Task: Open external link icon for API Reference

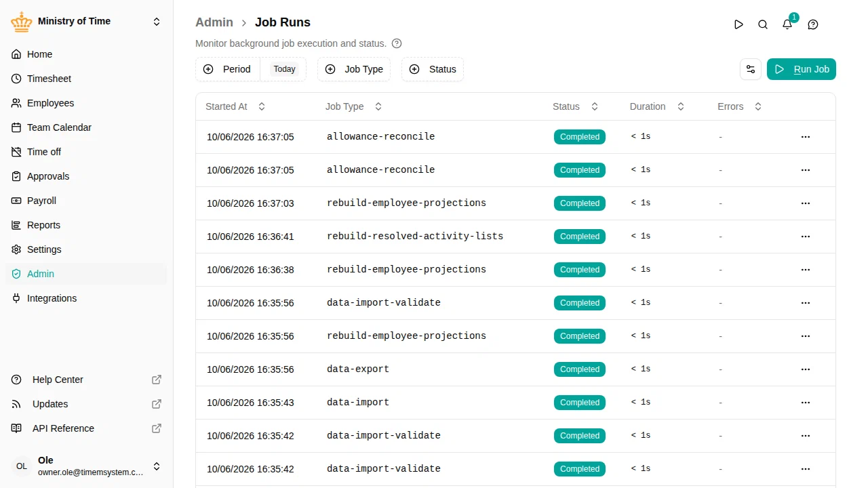Action: coord(157,428)
